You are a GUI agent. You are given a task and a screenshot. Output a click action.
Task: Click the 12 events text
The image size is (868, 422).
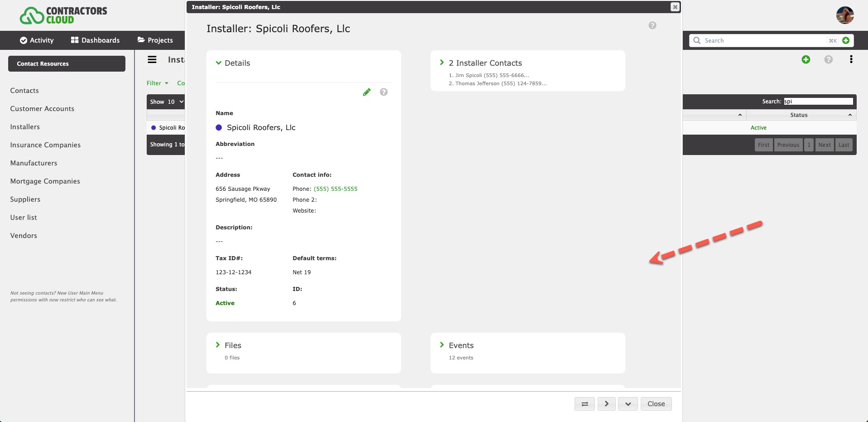461,358
